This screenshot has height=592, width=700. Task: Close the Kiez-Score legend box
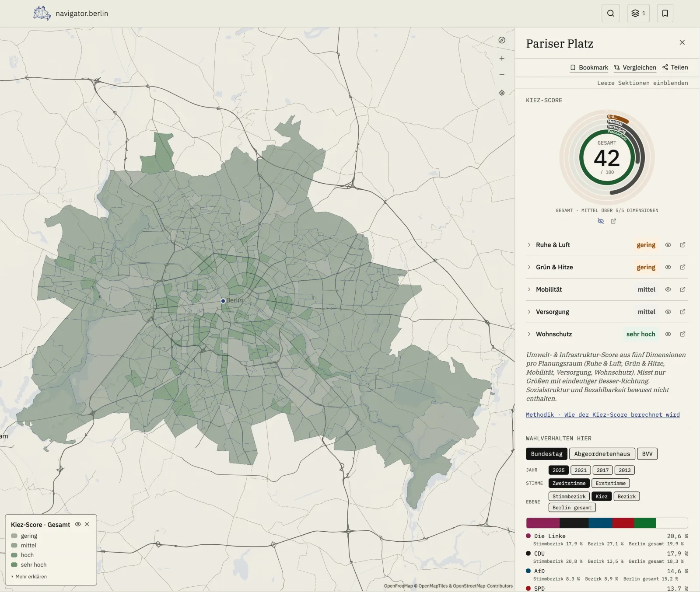87,524
